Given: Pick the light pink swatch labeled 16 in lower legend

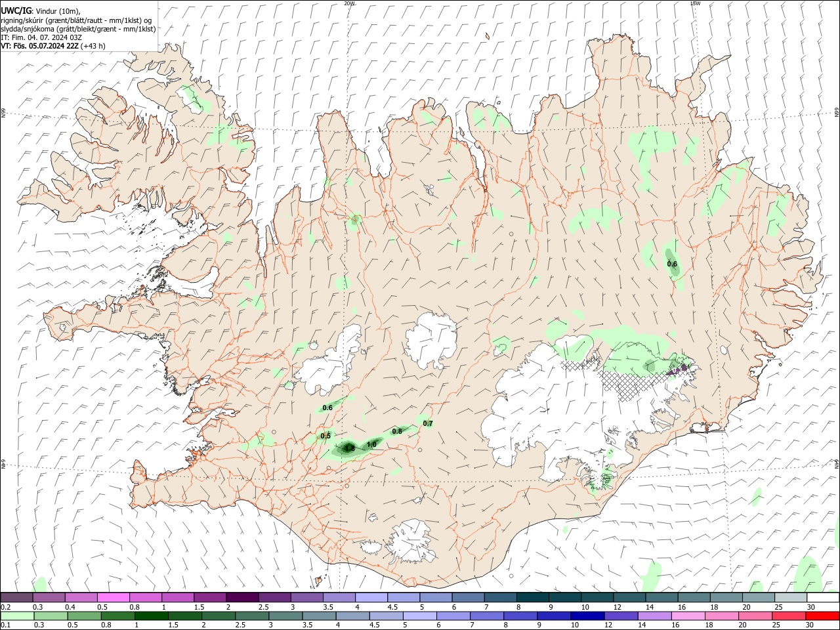Looking at the screenshot, I should point(688,616).
